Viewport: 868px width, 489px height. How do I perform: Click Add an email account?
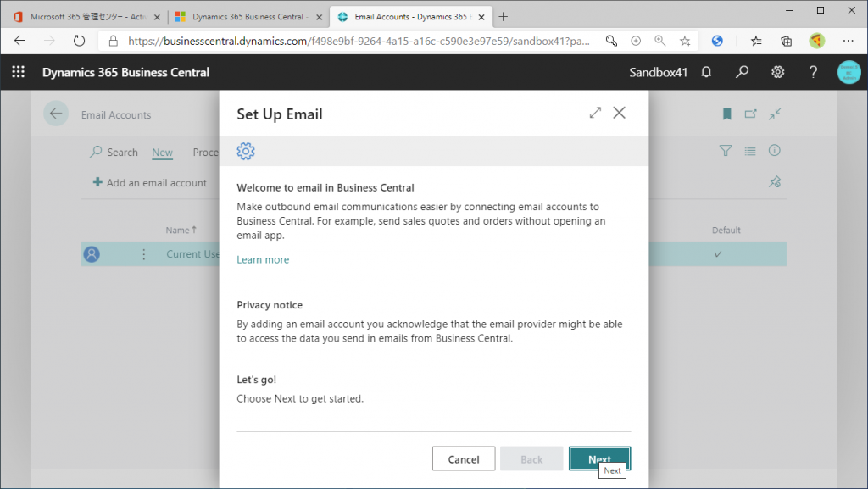click(149, 182)
